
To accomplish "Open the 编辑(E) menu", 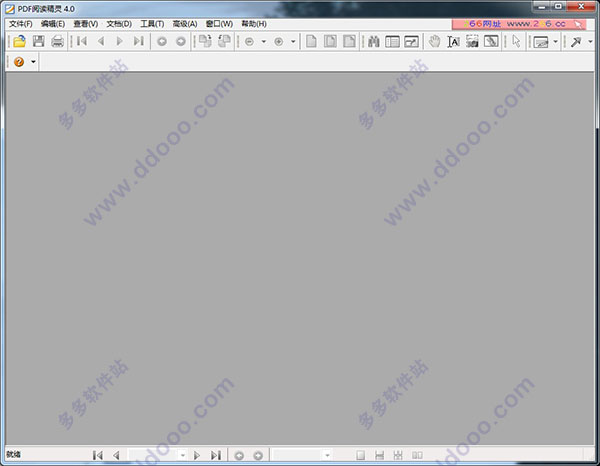I will pos(53,24).
